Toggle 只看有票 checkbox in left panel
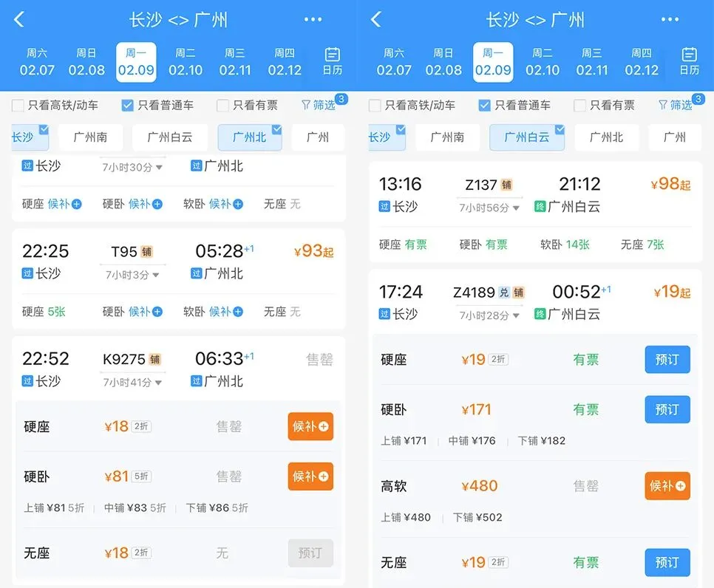Image resolution: width=714 pixels, height=588 pixels. tap(222, 106)
